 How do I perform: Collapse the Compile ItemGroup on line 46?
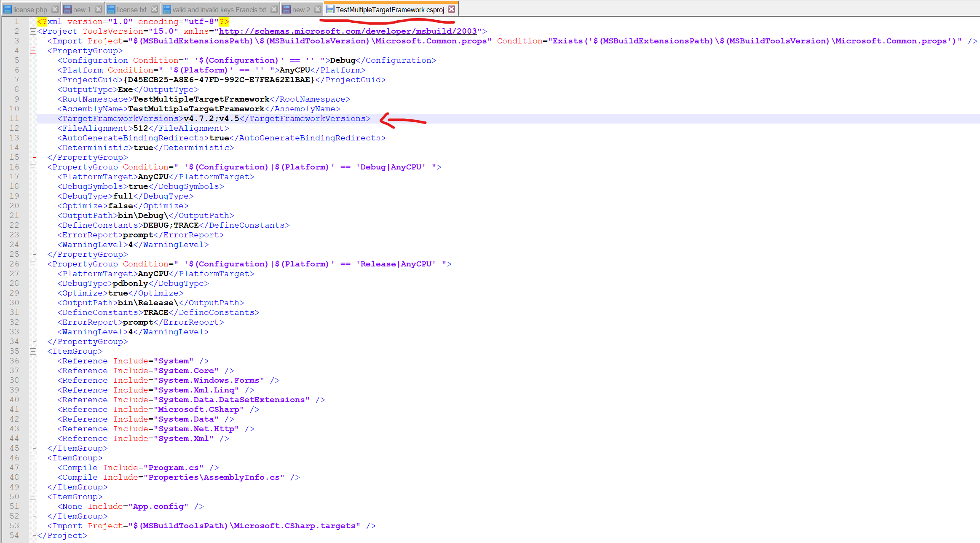coord(33,458)
